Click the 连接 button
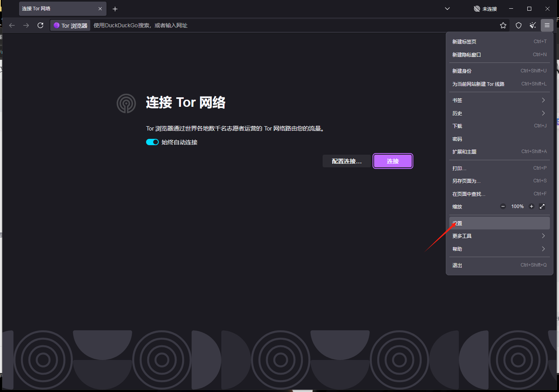 (x=393, y=161)
